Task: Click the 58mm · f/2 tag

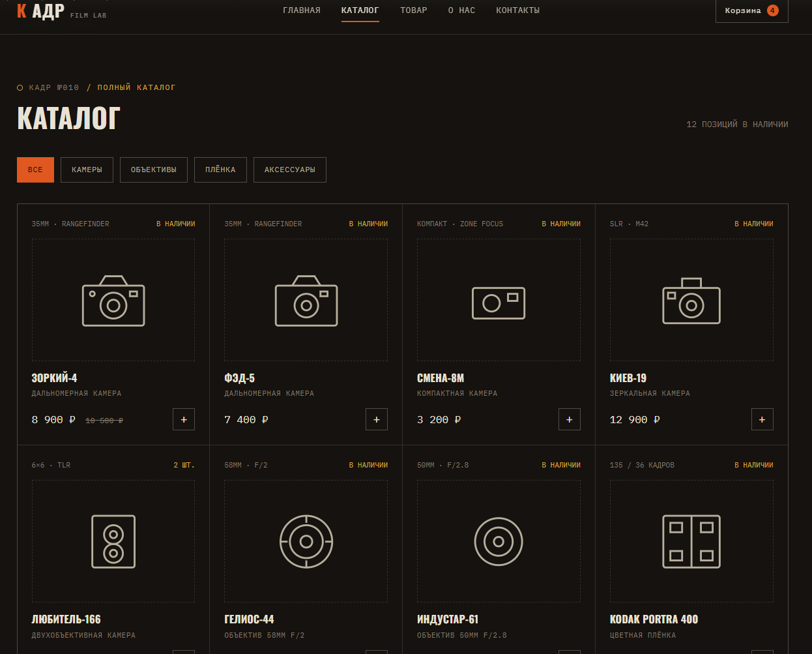Action: (x=246, y=465)
